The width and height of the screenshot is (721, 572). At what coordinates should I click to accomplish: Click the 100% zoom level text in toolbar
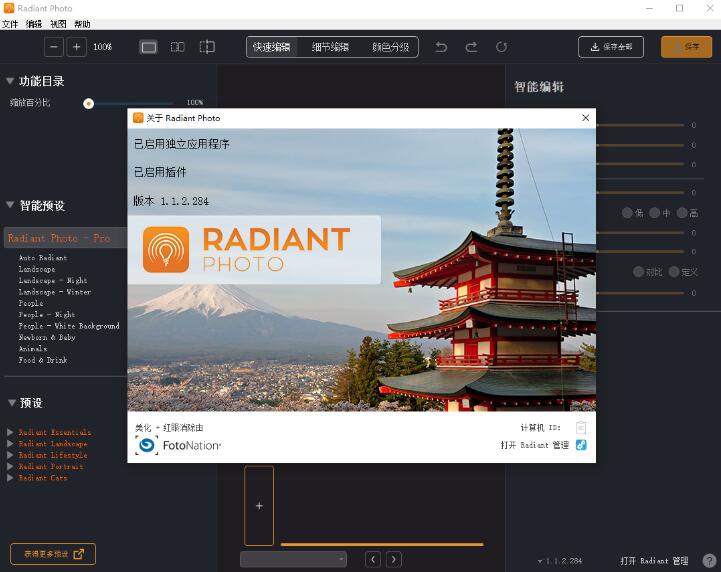[x=103, y=47]
